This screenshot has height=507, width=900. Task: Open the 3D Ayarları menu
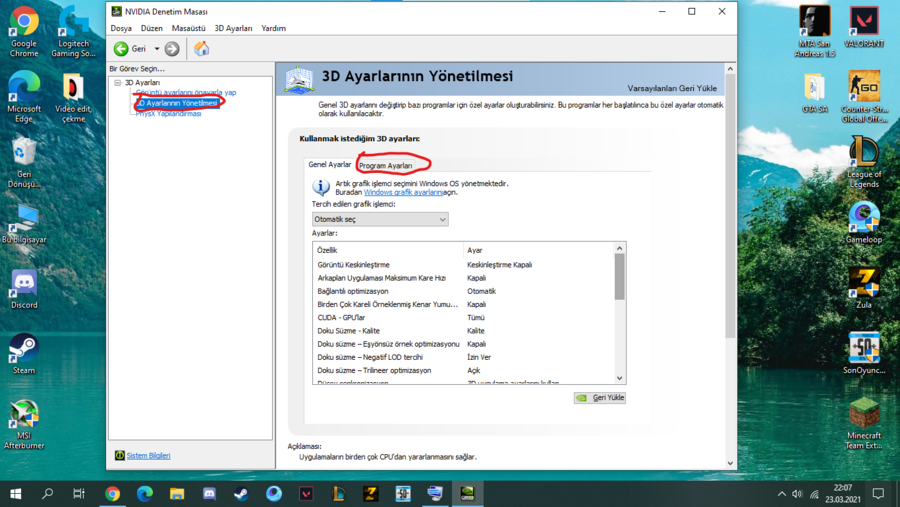tap(233, 28)
